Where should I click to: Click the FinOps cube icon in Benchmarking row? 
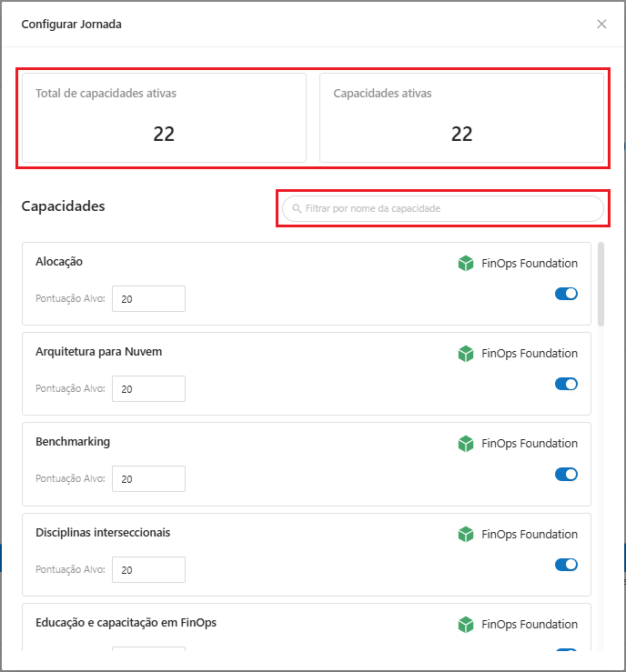coord(466,444)
